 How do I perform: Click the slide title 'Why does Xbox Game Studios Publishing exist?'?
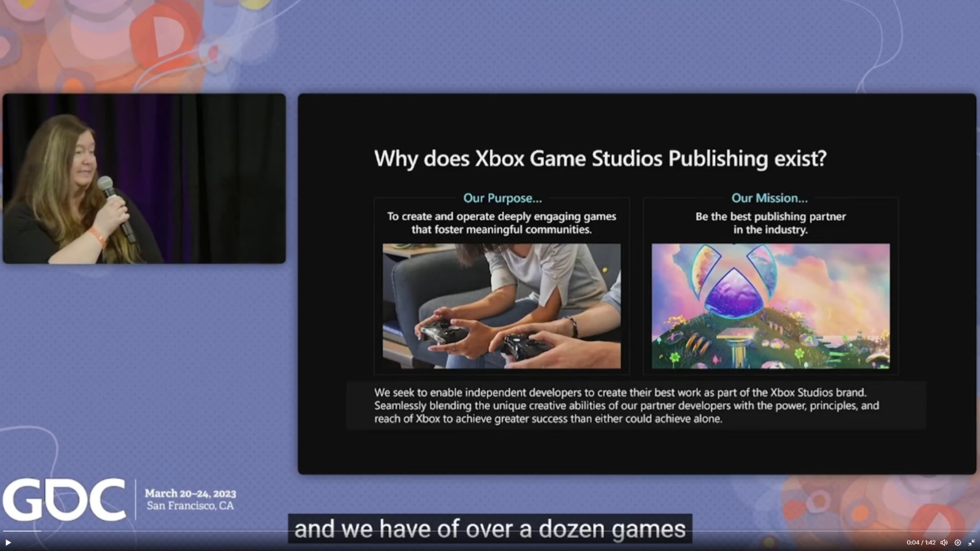click(600, 159)
